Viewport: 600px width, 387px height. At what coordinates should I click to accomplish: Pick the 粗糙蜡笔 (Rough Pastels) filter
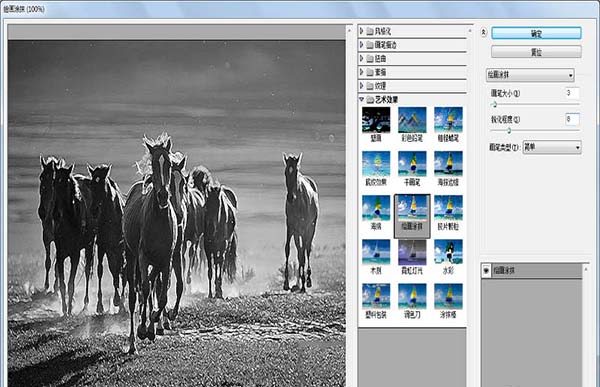pyautogui.click(x=448, y=120)
